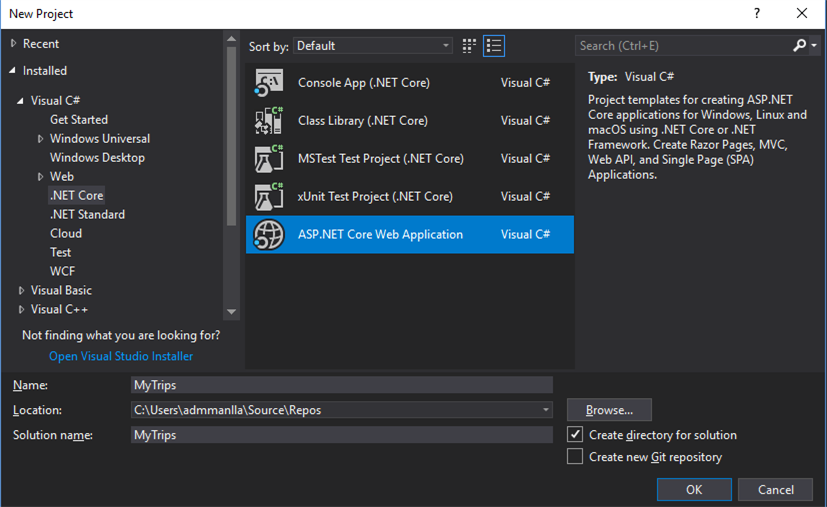Click the tree panel scrollbar thumb

pyautogui.click(x=231, y=136)
